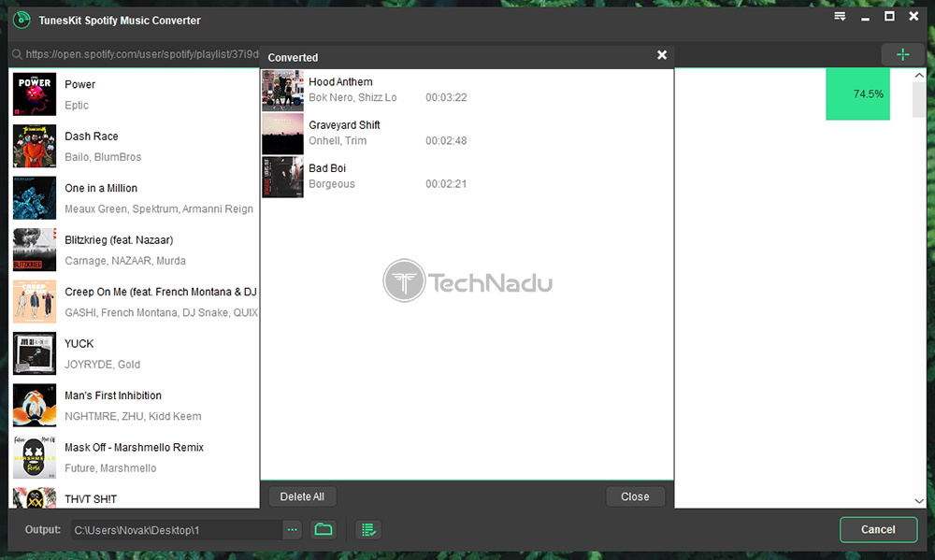
Task: Click the YUCK album artwork
Action: tap(35, 353)
